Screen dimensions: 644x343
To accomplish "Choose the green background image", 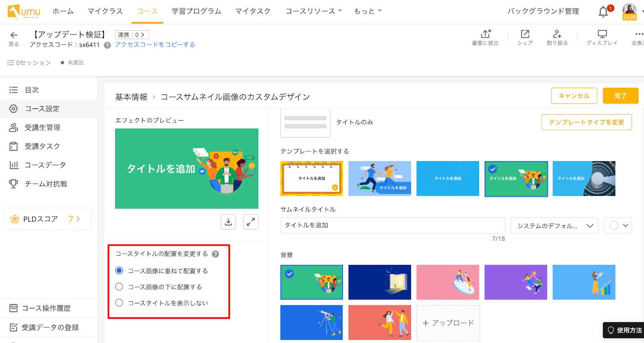I will point(312,282).
